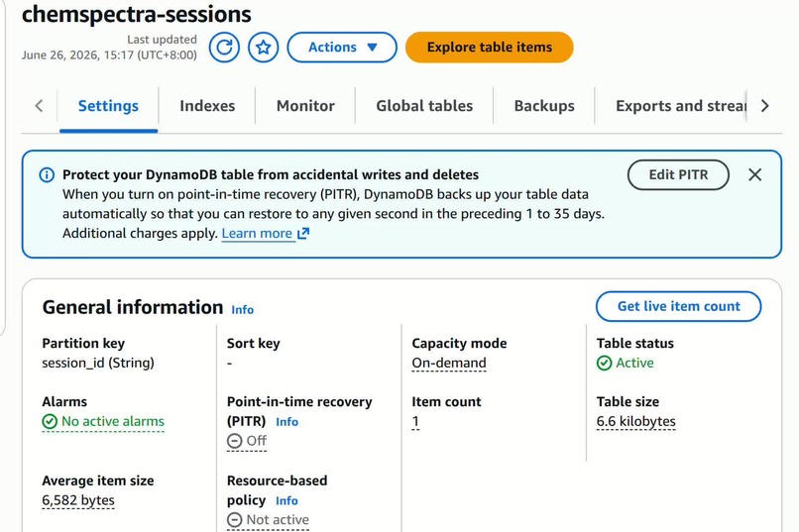This screenshot has width=799, height=532.
Task: Select the Settings tab
Action: pyautogui.click(x=108, y=106)
